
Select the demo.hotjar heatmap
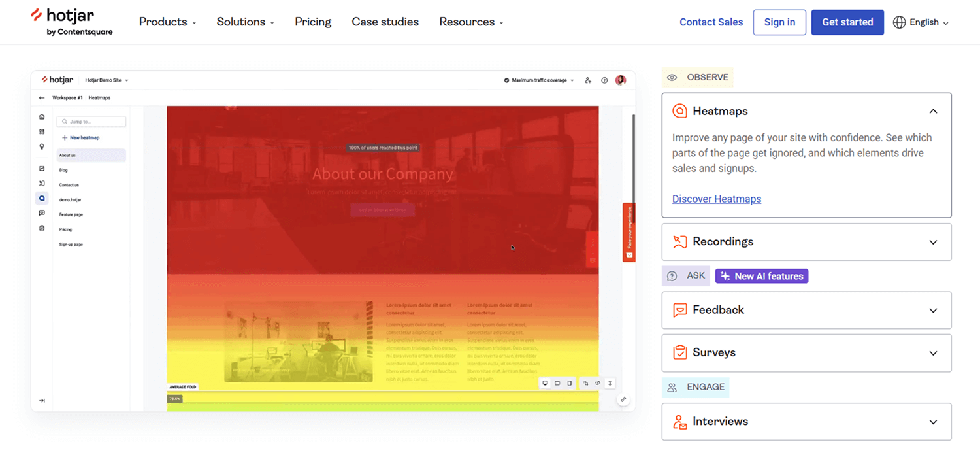pos(70,200)
